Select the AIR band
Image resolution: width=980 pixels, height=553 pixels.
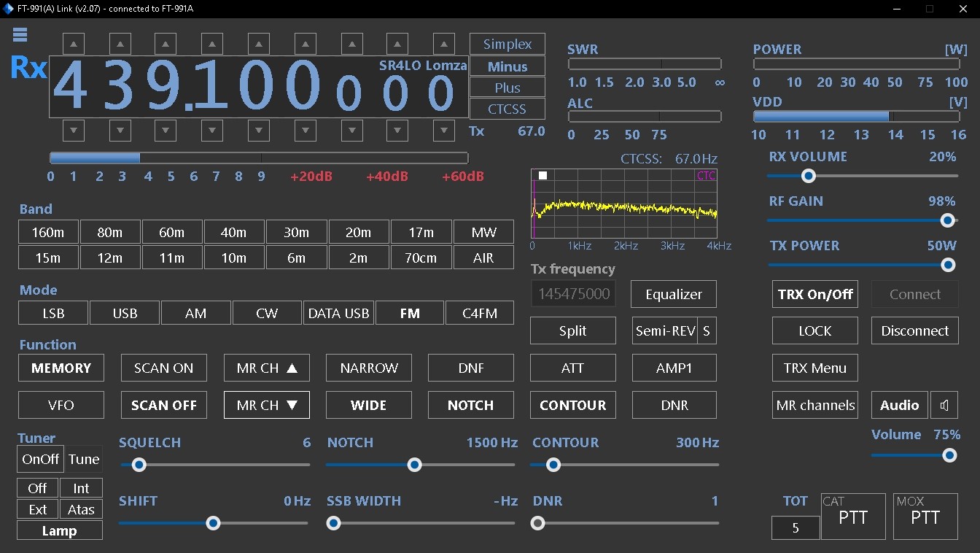483,258
